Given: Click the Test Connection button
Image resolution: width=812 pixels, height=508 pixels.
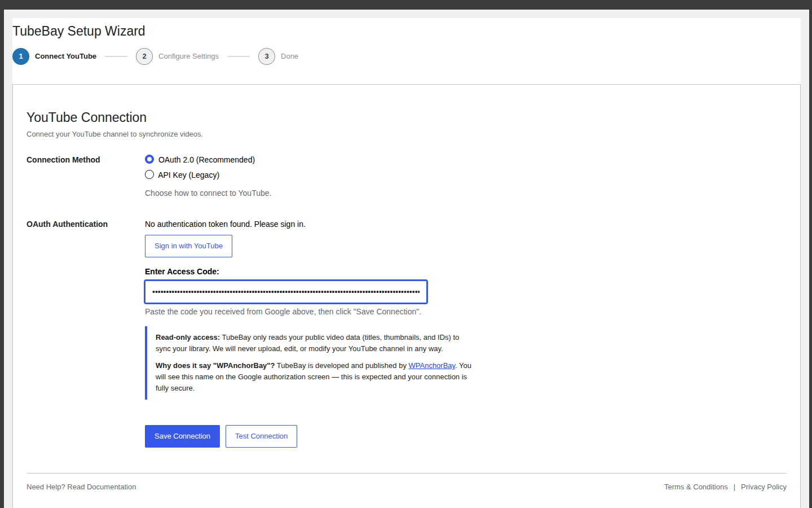Looking at the screenshot, I should pos(261,436).
